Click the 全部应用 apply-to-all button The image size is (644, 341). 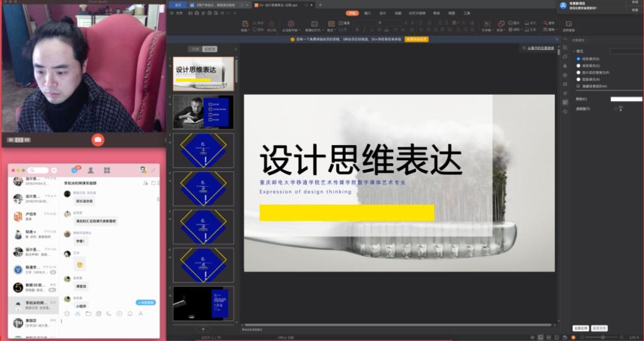coord(580,328)
